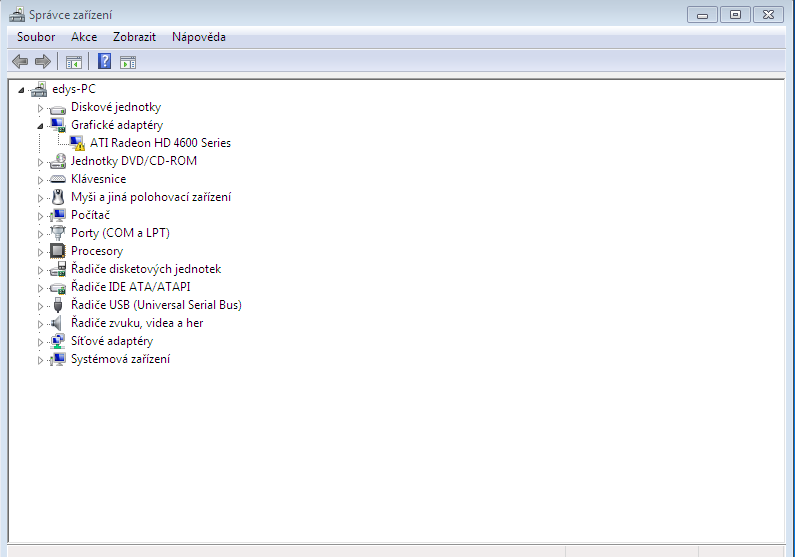The height and width of the screenshot is (557, 795).
Task: Click the floppy controller icon for Řadiče disketových
Action: (58, 269)
